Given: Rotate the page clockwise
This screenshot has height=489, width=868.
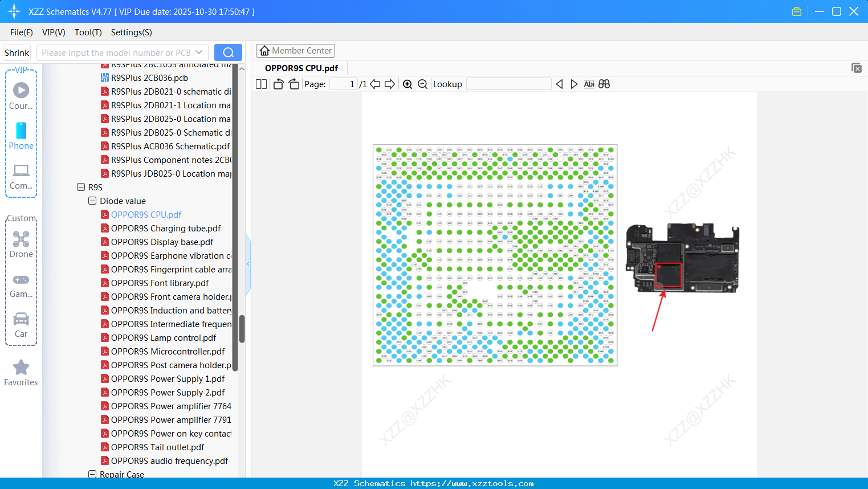Looking at the screenshot, I should (x=294, y=84).
